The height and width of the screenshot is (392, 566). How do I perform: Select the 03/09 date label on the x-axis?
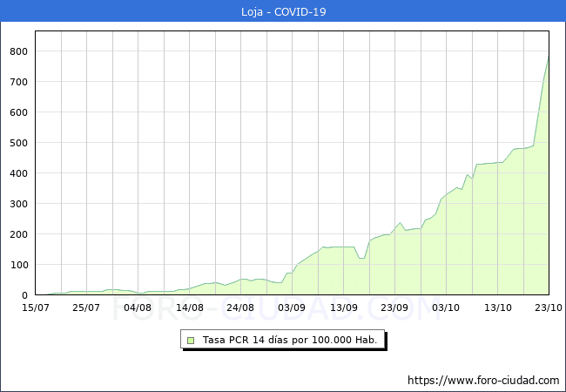pyautogui.click(x=292, y=308)
